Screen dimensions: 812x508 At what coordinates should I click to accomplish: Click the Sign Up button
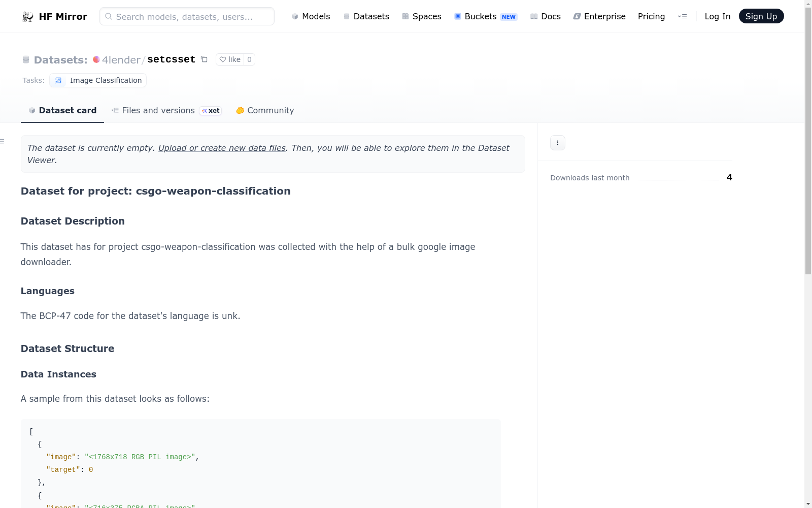tap(761, 16)
